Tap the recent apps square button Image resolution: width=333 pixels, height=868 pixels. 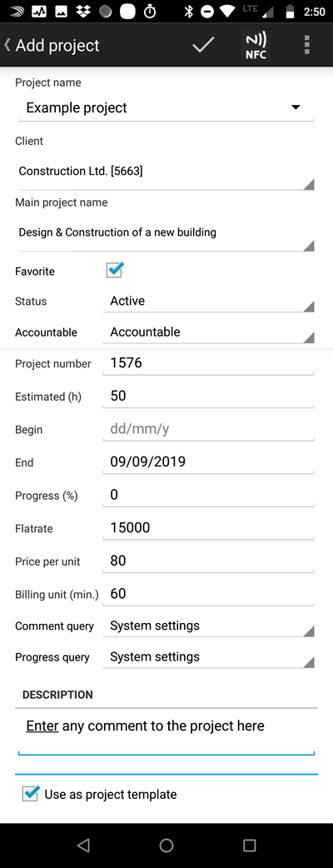pyautogui.click(x=250, y=846)
